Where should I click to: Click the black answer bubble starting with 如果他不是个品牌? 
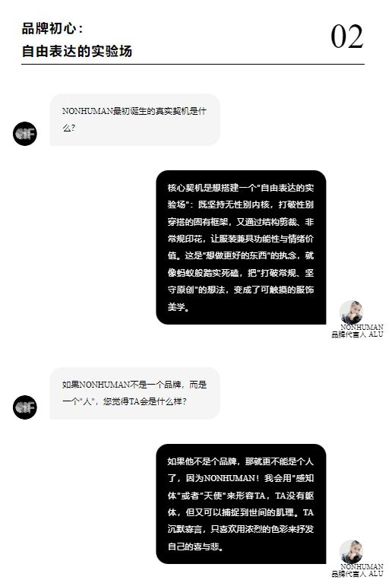pyautogui.click(x=241, y=504)
